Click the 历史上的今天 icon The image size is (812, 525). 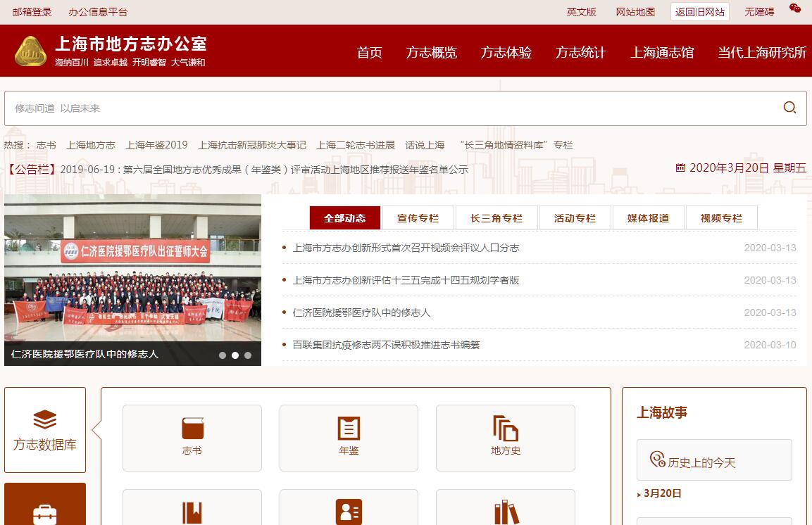tap(658, 460)
